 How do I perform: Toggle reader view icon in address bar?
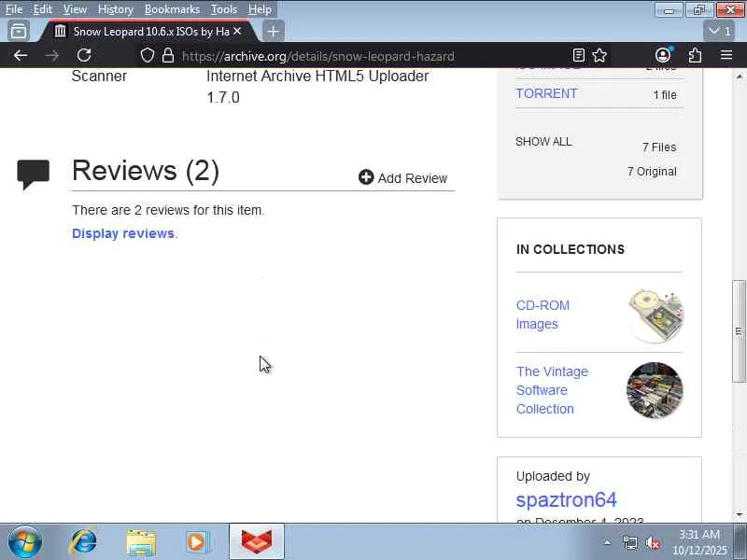[578, 56]
